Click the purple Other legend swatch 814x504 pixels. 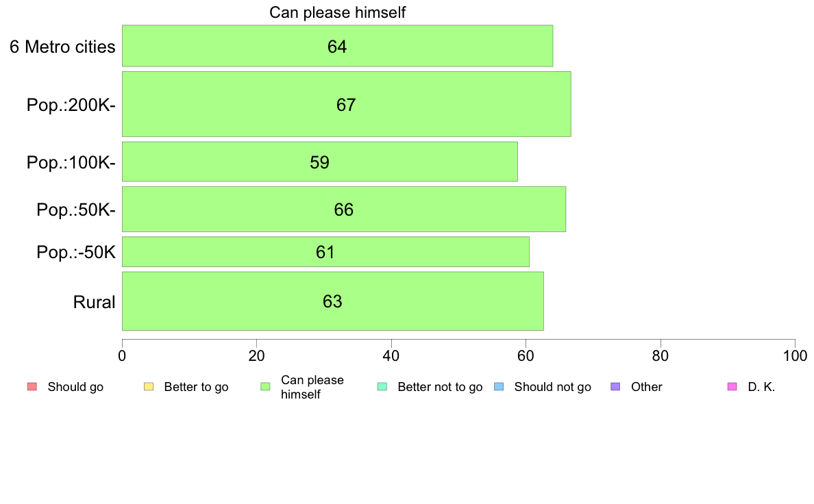tap(615, 387)
